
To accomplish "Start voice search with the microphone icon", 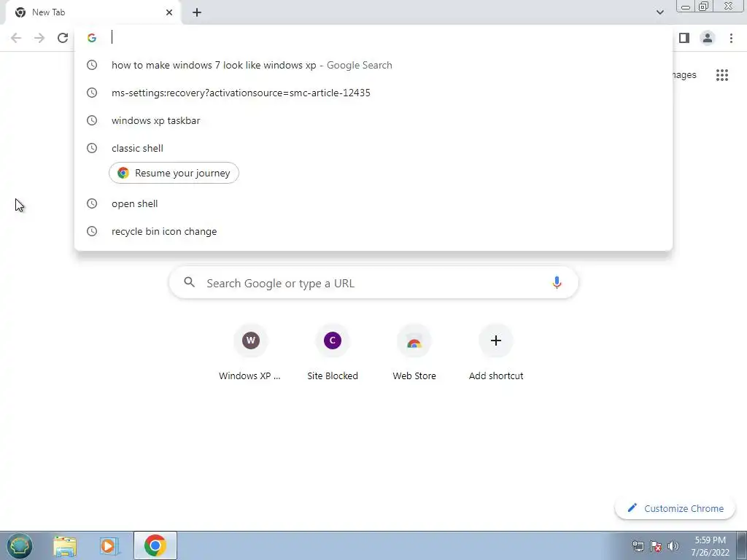I will [x=557, y=282].
